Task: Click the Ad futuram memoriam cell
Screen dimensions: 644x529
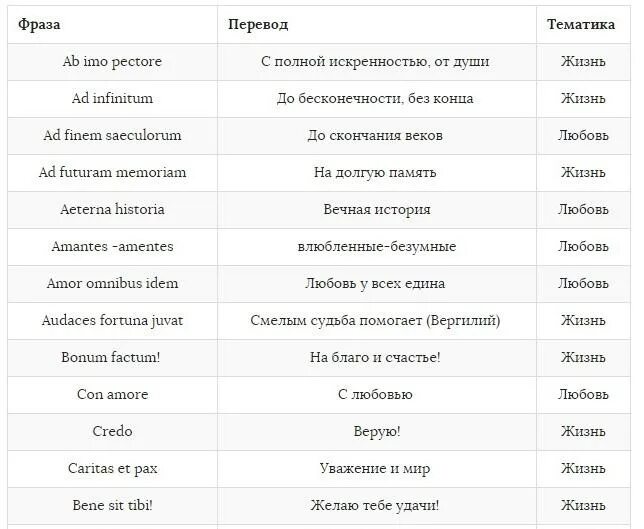Action: pos(112,172)
